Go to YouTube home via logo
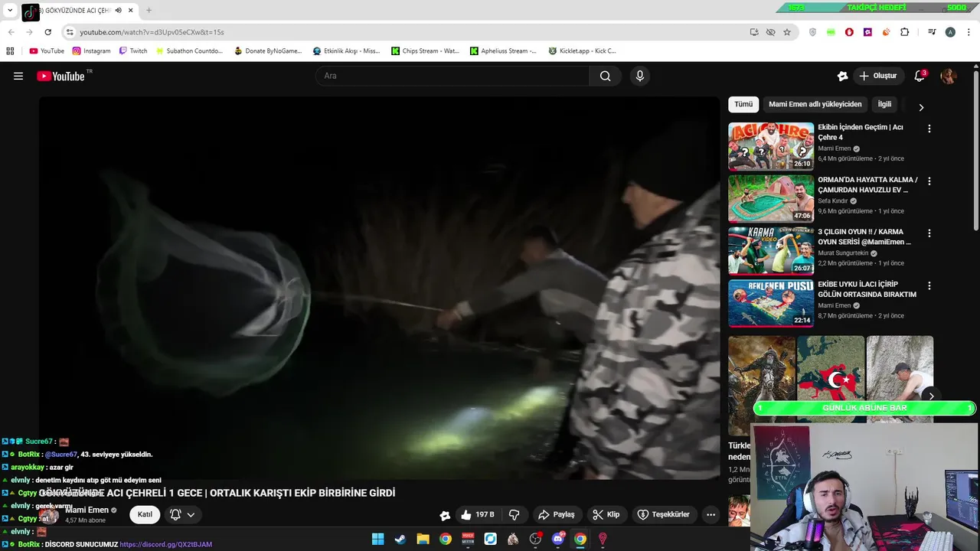This screenshot has height=551, width=980. 60,76
